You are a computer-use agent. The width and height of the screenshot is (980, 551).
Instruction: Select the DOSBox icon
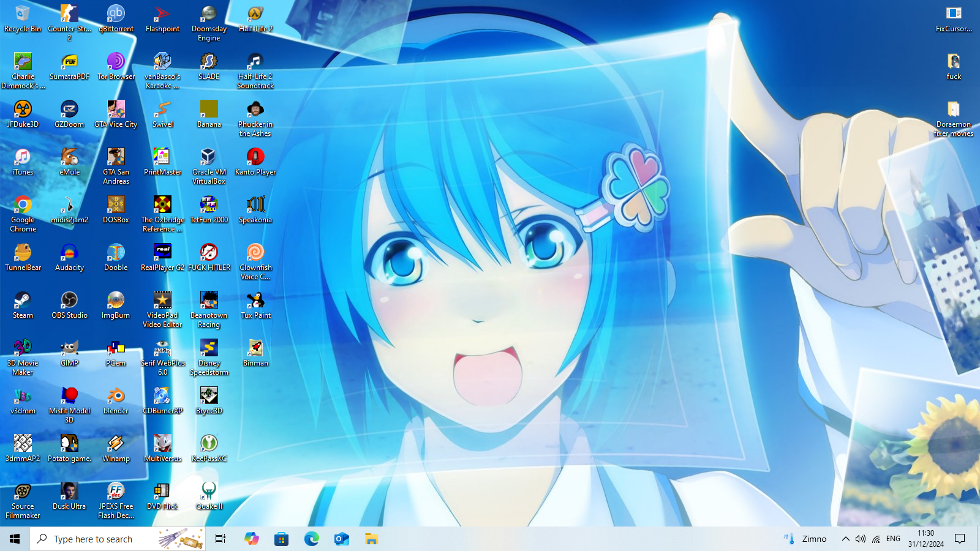click(x=116, y=210)
